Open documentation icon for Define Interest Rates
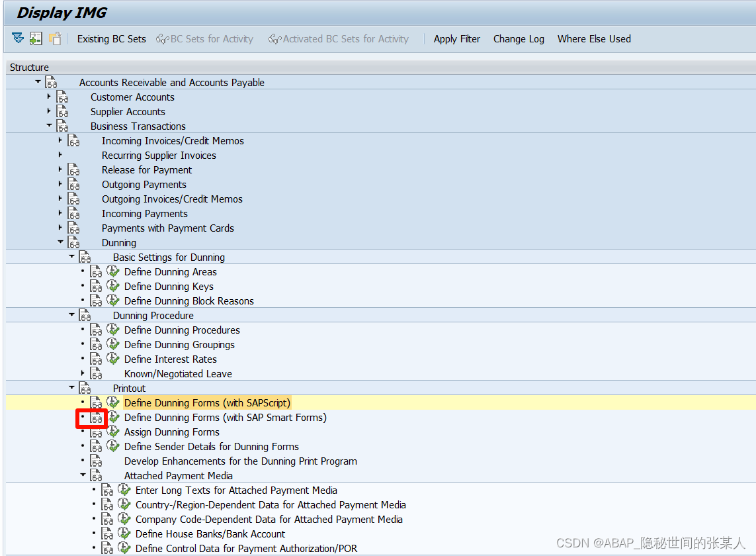 tap(96, 359)
